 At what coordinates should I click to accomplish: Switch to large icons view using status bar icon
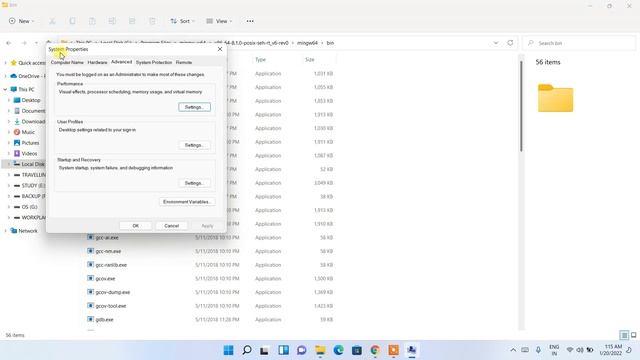point(633,335)
